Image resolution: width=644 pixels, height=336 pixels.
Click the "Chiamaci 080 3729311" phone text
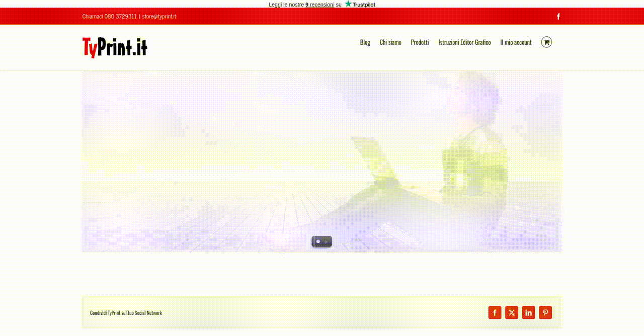click(x=109, y=17)
